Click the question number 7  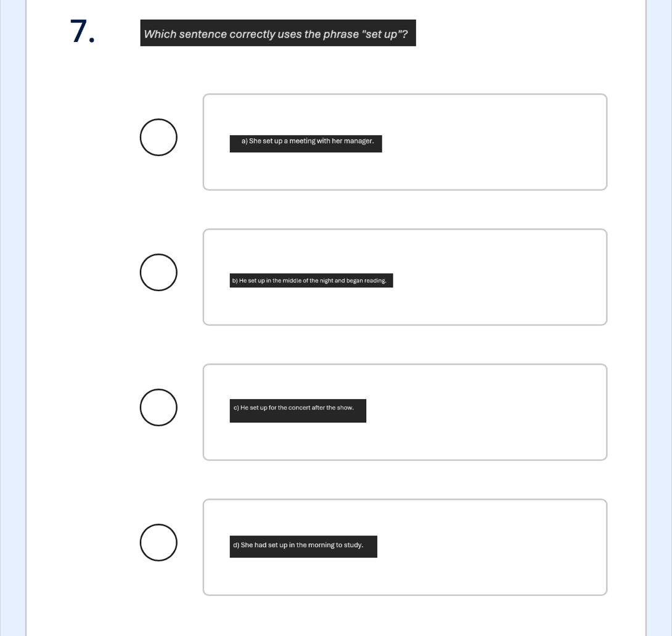[82, 31]
